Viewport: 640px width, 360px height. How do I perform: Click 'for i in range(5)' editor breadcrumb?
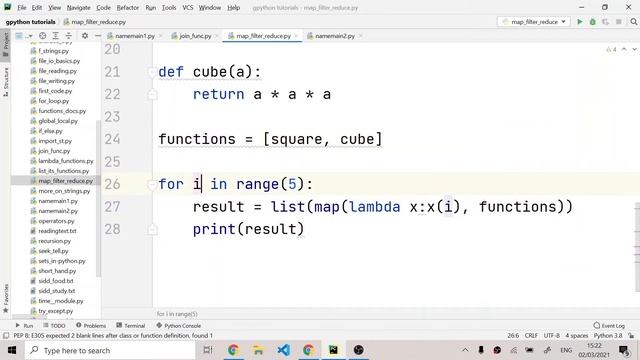tap(177, 314)
